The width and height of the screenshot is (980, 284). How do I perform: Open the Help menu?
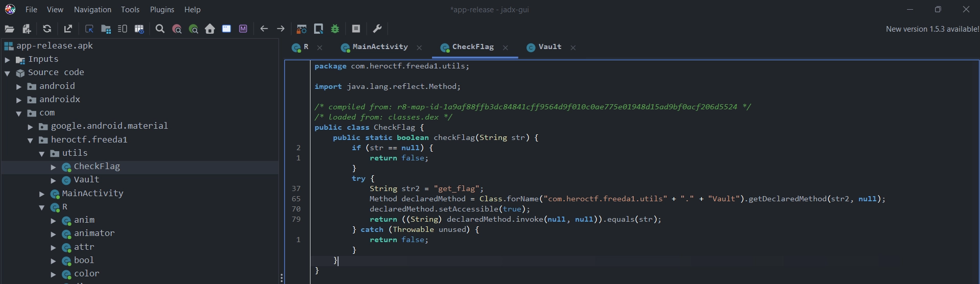tap(193, 10)
